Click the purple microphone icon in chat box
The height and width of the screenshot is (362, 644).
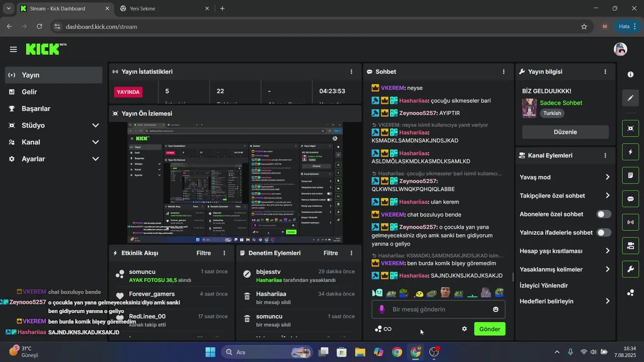[x=382, y=309]
